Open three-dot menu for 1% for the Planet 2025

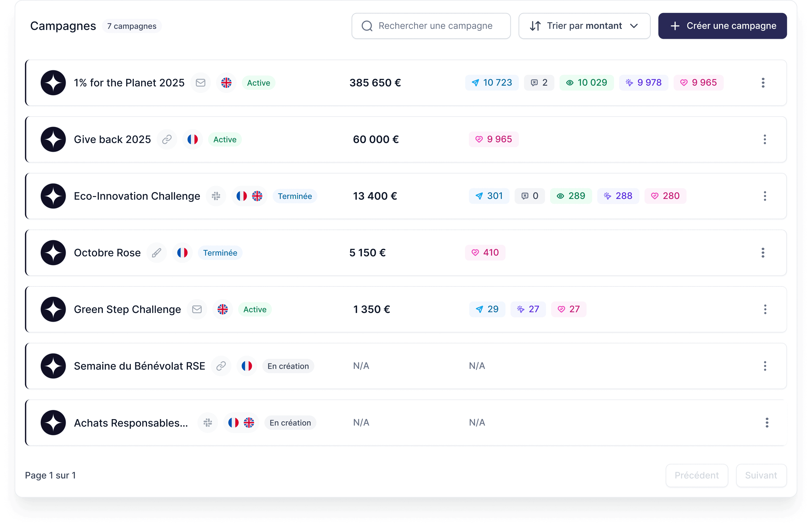[763, 83]
